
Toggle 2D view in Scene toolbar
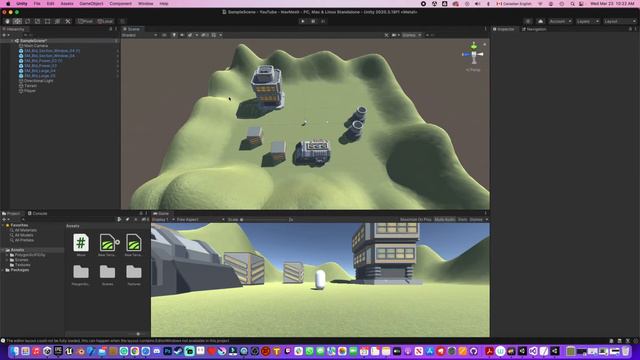(x=164, y=35)
